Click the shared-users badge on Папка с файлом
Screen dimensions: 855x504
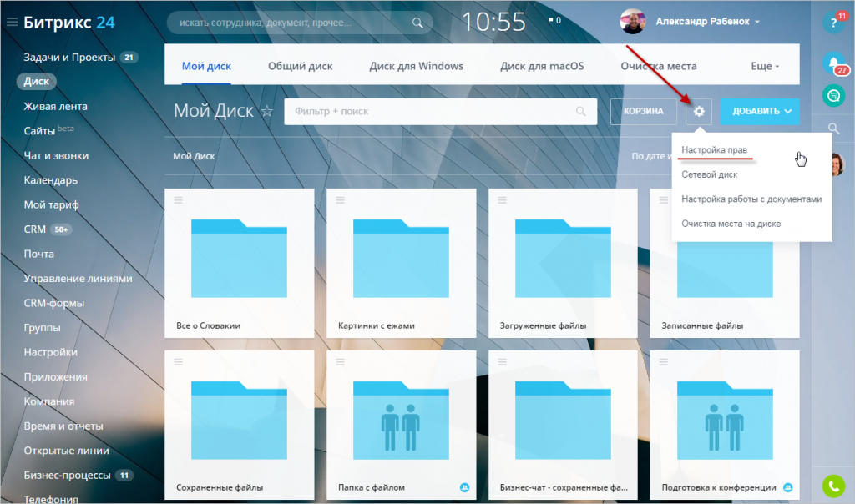pos(464,487)
